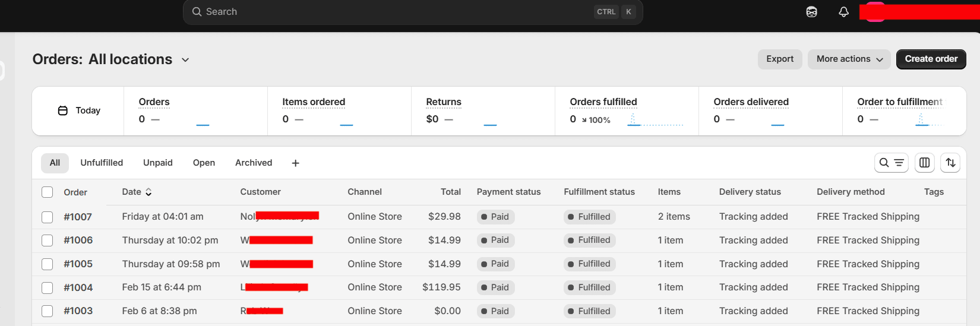Viewport: 980px width, 326px height.
Task: Switch to the Archived tab
Action: (x=254, y=163)
